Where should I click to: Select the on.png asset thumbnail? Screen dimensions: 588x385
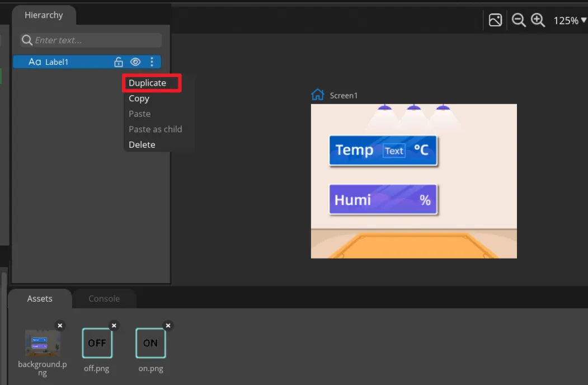[x=150, y=343]
